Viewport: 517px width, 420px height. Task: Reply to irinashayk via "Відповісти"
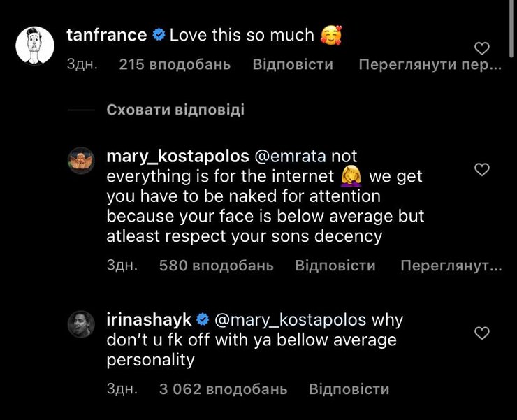pyautogui.click(x=349, y=389)
